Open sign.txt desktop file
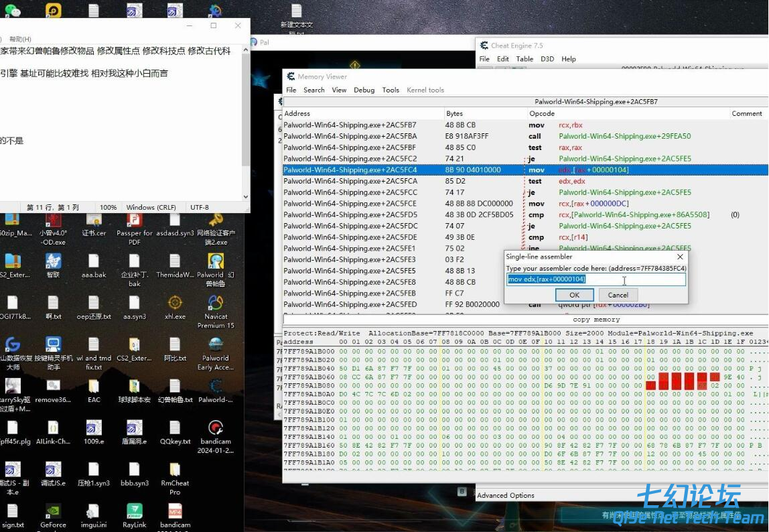This screenshot has width=769, height=532. pyautogui.click(x=12, y=515)
